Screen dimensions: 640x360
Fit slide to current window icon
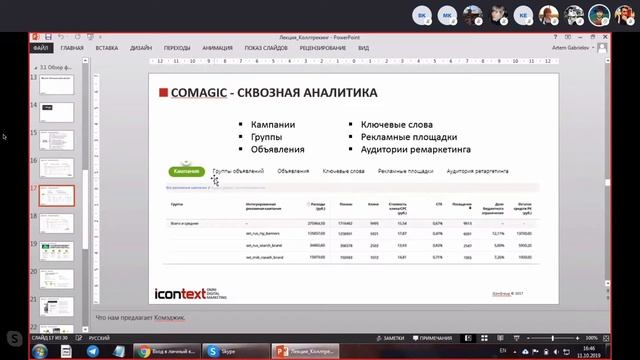[606, 338]
